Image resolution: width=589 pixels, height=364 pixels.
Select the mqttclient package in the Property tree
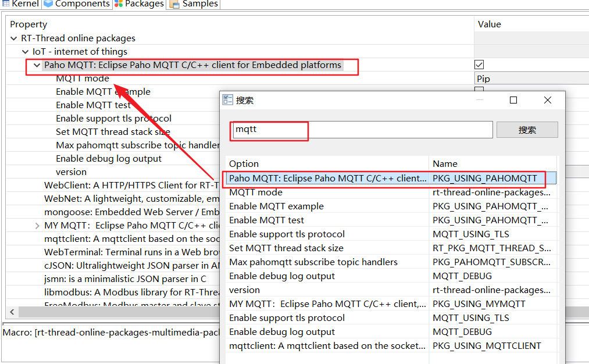[x=132, y=239]
